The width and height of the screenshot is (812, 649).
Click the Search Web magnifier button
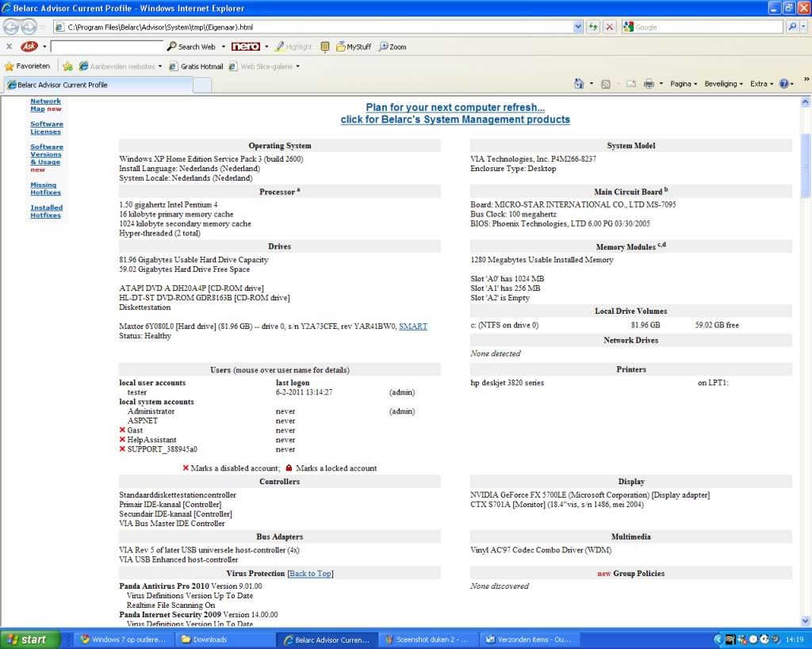coord(191,47)
